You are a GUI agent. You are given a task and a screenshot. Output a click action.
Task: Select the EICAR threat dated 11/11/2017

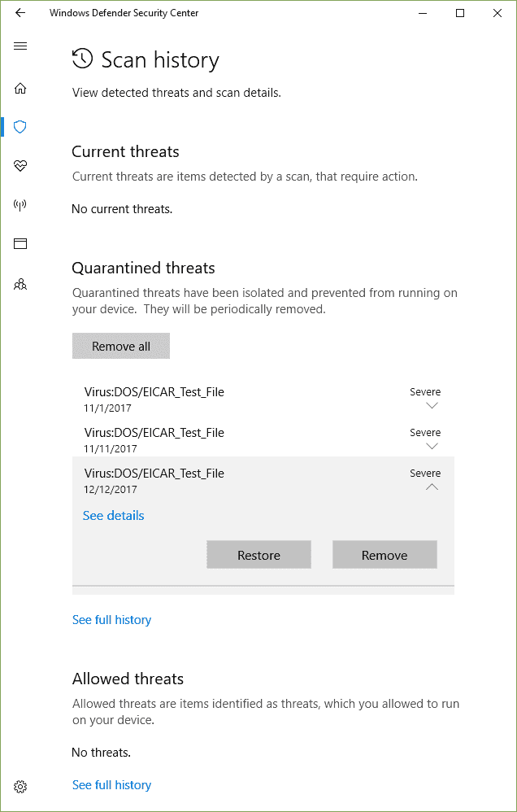[x=263, y=439]
